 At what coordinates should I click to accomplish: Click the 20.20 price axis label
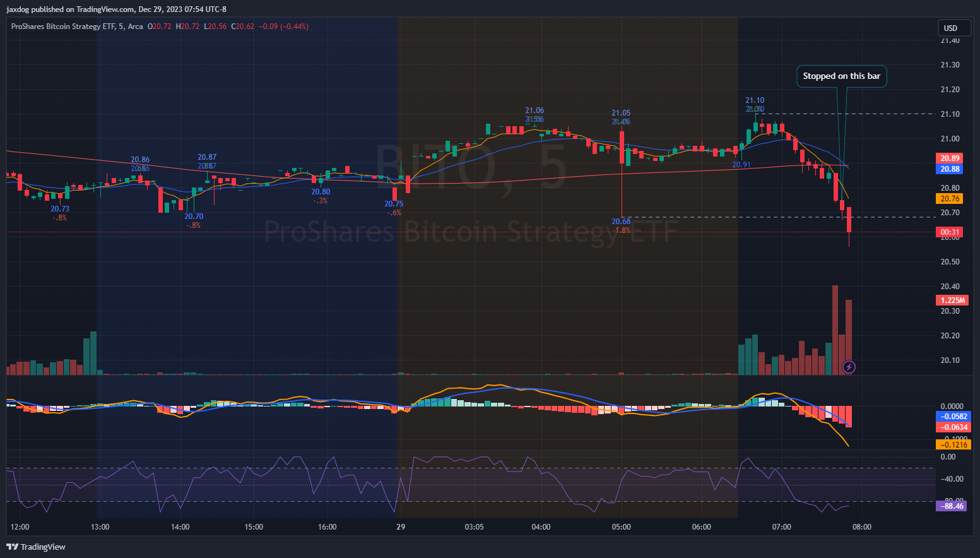point(950,336)
